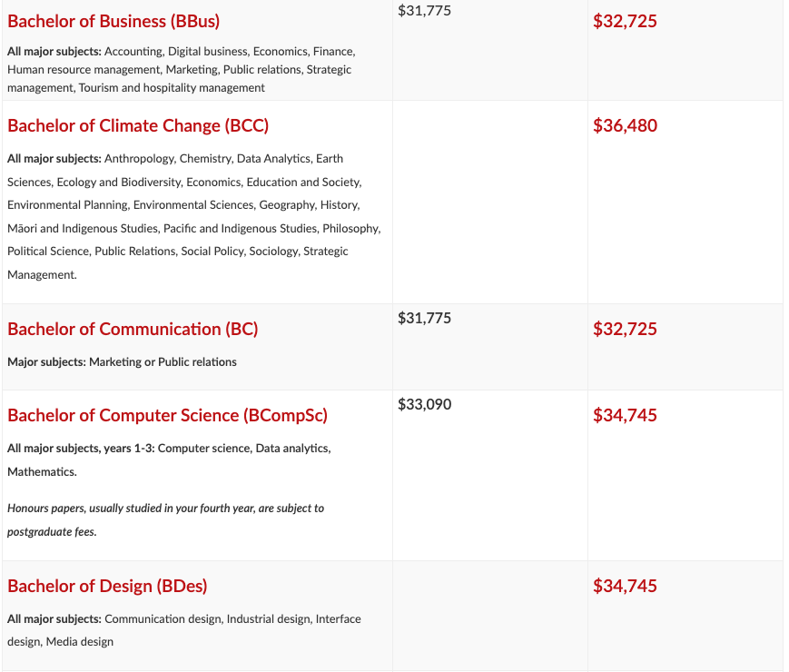The width and height of the screenshot is (789, 672).
Task: Click the $34,745 fee for Bachelor of Design
Action: 625,586
